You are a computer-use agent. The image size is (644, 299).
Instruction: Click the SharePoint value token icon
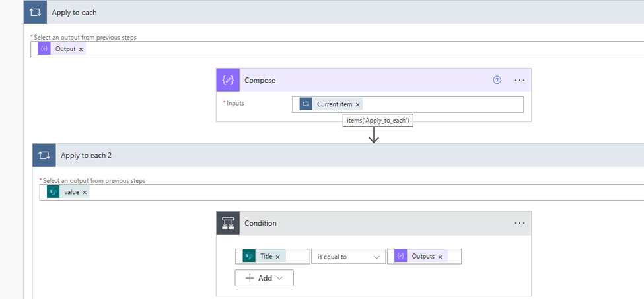click(53, 192)
